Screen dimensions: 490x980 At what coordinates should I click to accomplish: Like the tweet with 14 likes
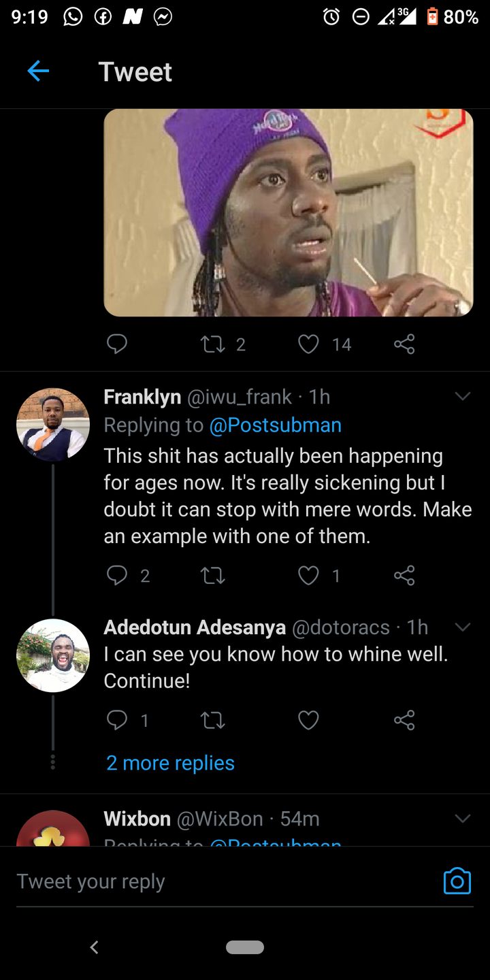pos(308,344)
